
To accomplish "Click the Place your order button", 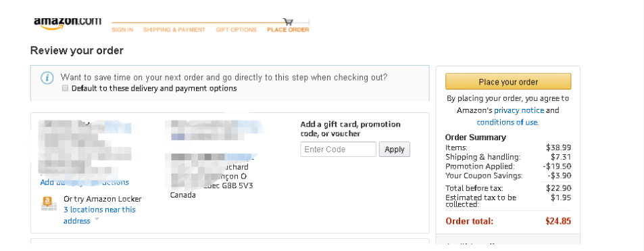I will [x=508, y=81].
